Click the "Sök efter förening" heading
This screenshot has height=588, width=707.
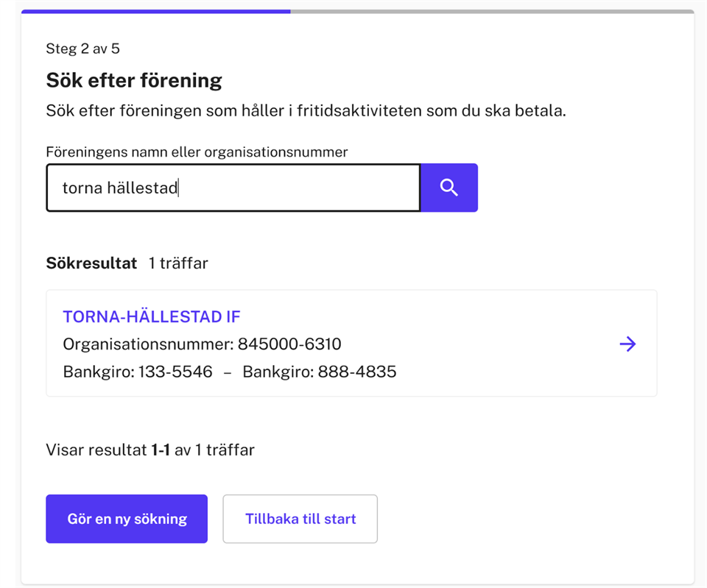point(134,79)
